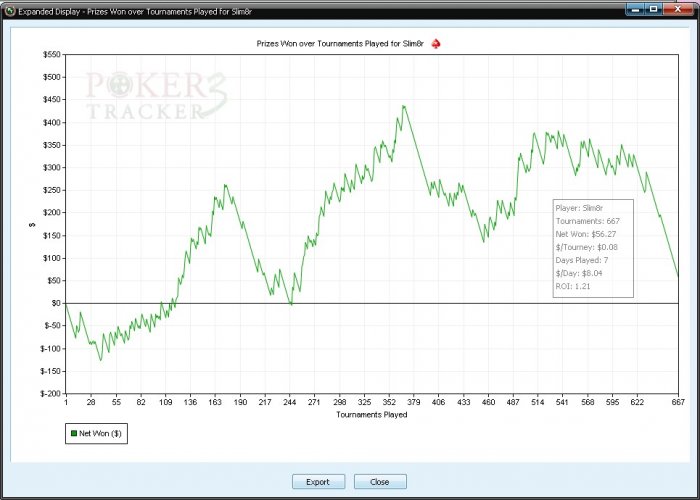700x500 pixels.
Task: Click the PokerTracker 3 watermark logo
Action: (156, 96)
